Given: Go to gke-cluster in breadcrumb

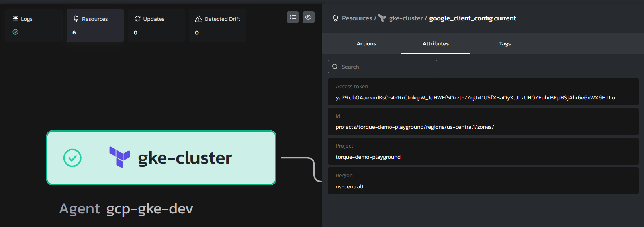Looking at the screenshot, I should coord(405,18).
